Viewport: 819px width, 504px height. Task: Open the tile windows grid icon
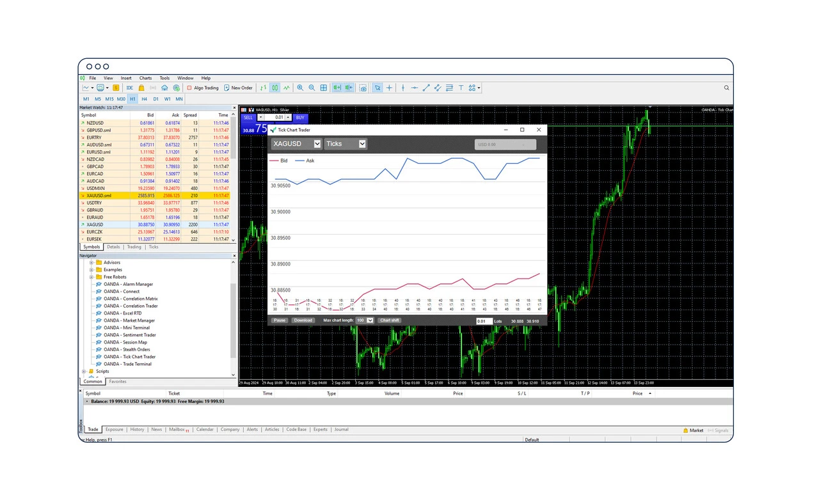pyautogui.click(x=323, y=88)
